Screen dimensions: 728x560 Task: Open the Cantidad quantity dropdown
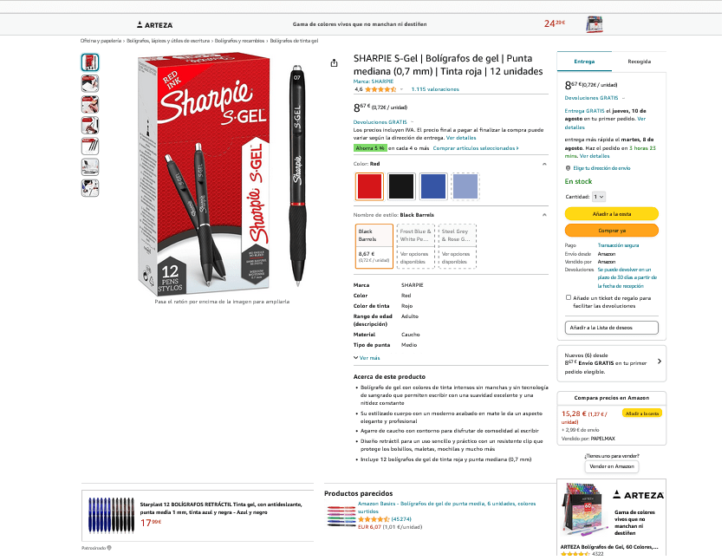coord(599,197)
